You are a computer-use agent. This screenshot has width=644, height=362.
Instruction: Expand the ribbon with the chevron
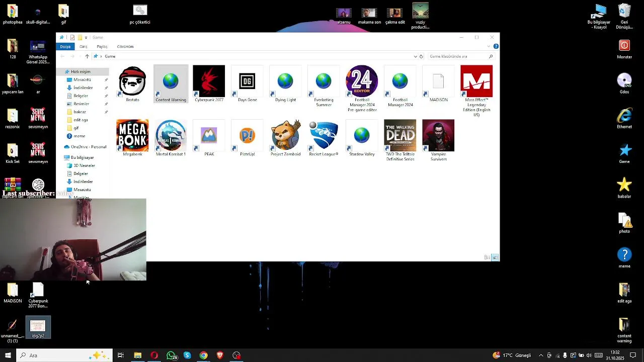tap(489, 46)
